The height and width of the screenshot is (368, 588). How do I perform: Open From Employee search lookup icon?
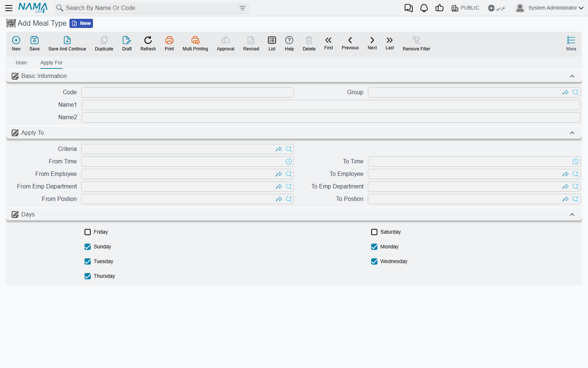pos(289,174)
